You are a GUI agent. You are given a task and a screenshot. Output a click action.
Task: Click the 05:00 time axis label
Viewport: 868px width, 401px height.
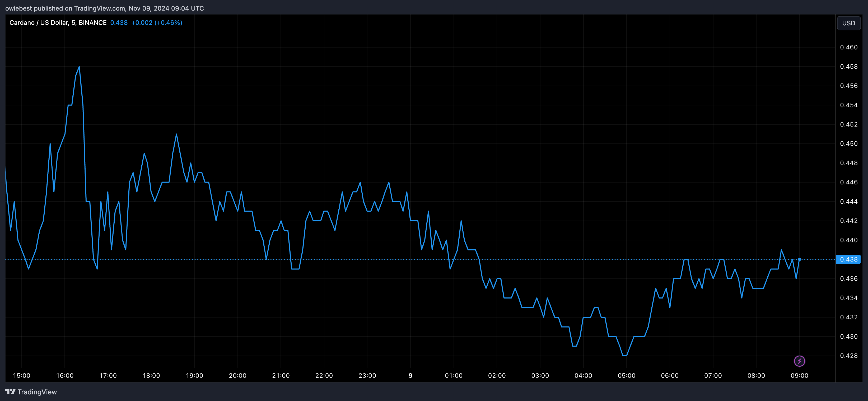click(626, 375)
